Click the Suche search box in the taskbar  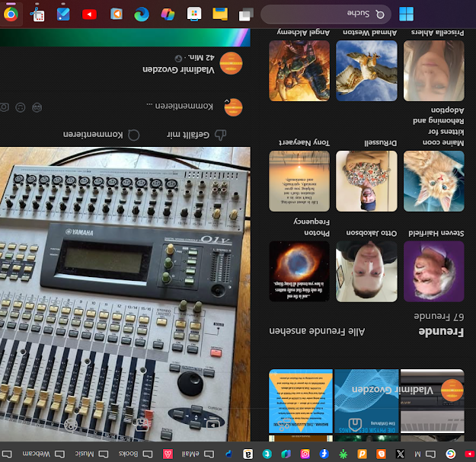click(x=326, y=14)
